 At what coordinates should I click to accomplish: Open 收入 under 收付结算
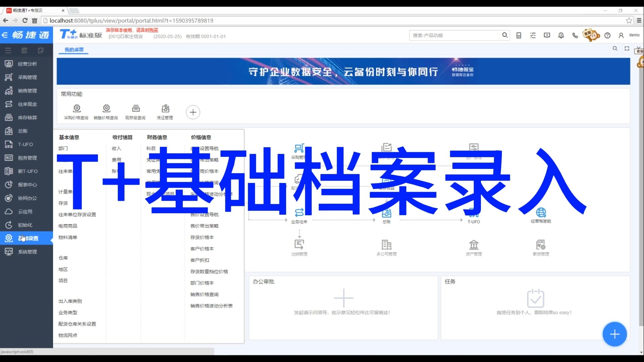[116, 148]
